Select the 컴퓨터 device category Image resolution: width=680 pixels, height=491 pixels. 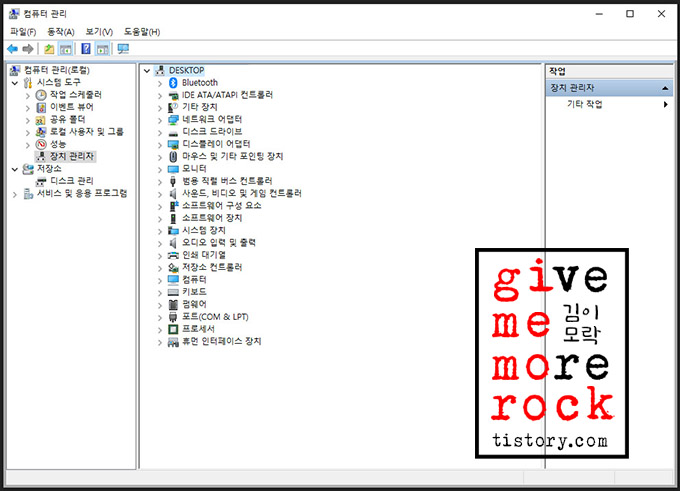click(194, 280)
